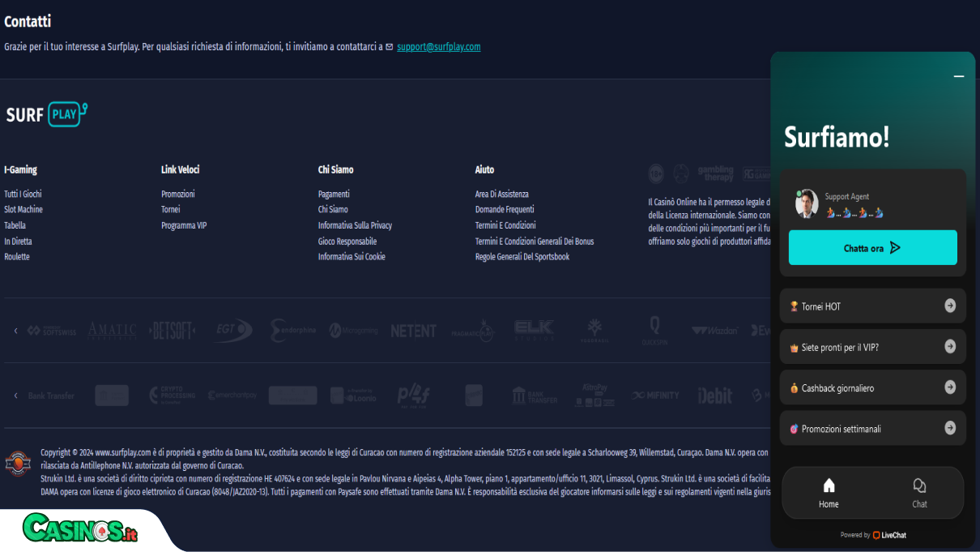Open the Promozioni settimanali chat shortcut
This screenshot has height=552, width=980.
coord(873,428)
